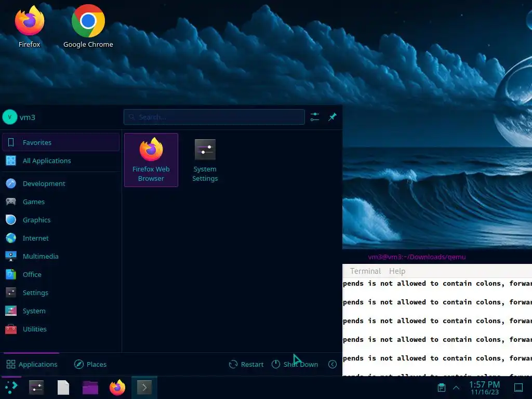Pin the application launcher open
The image size is (532, 399).
pos(332,117)
